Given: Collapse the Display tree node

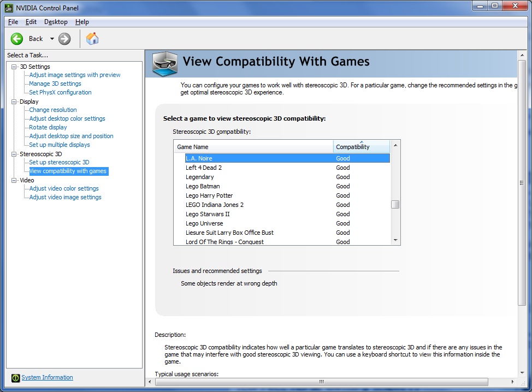Looking at the screenshot, I should [x=14, y=102].
